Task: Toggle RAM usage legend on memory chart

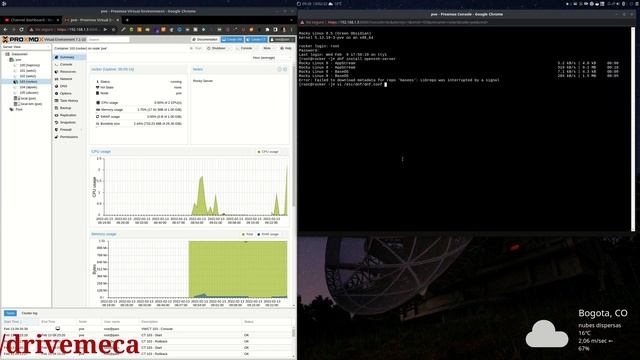Action: click(x=268, y=234)
